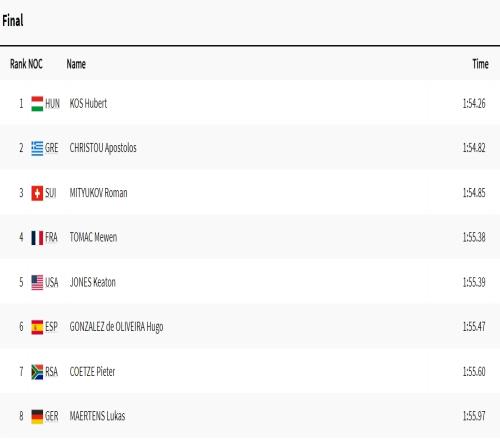
Task: Select MITYUKOV Roman's name
Action: coord(98,193)
